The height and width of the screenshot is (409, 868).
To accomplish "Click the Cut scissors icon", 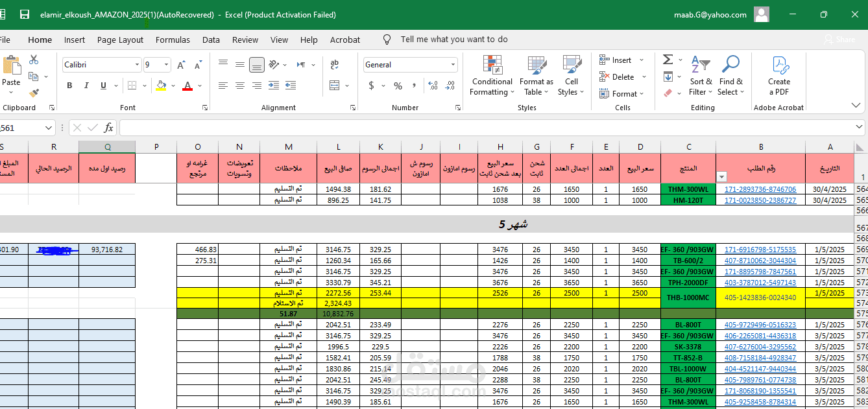I will tap(34, 60).
